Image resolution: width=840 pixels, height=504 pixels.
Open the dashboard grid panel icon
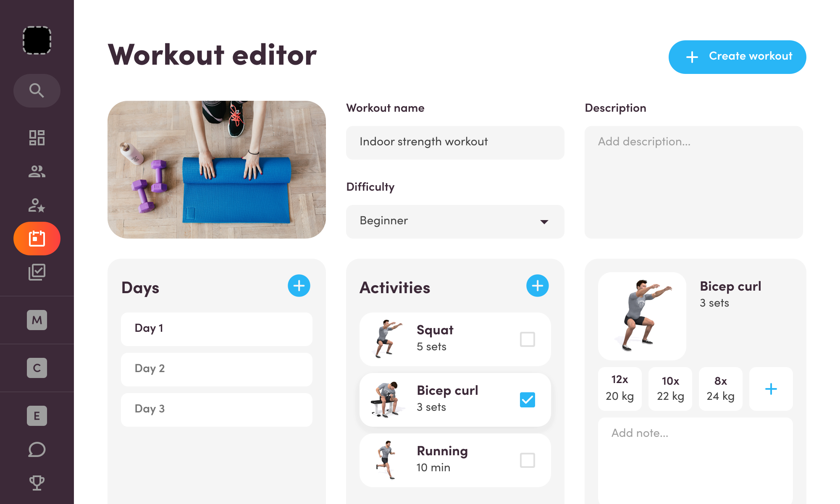(37, 137)
